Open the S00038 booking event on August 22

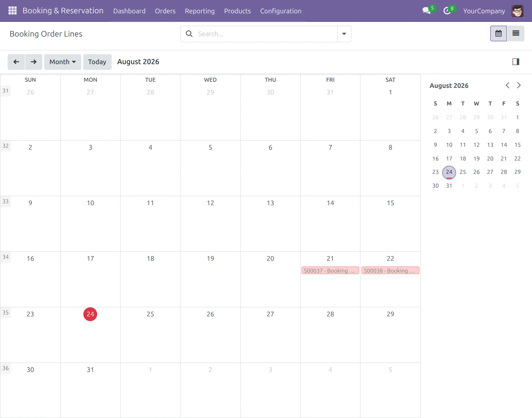click(x=390, y=271)
